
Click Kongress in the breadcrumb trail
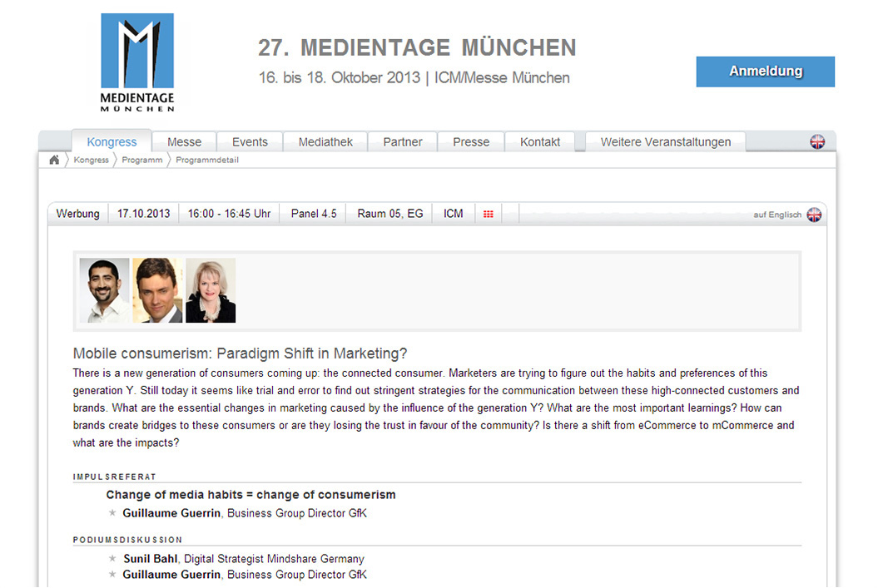pyautogui.click(x=92, y=160)
